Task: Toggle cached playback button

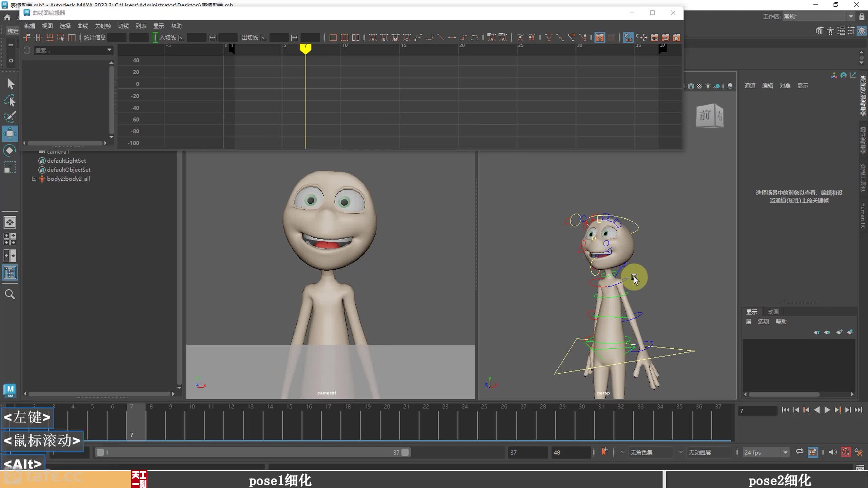Action: point(813,452)
